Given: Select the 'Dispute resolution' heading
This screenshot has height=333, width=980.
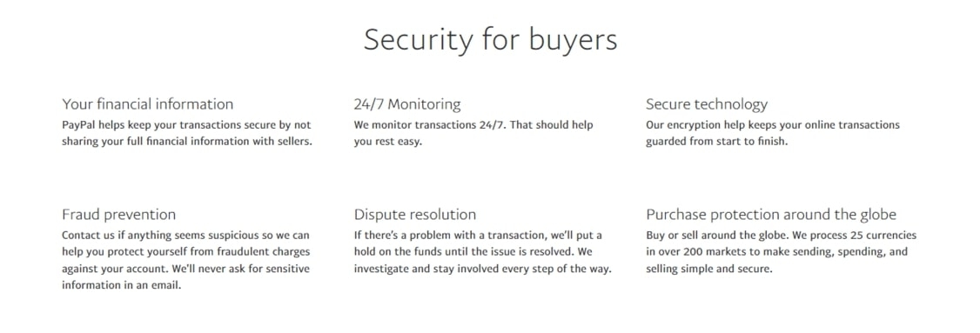Looking at the screenshot, I should tap(415, 214).
